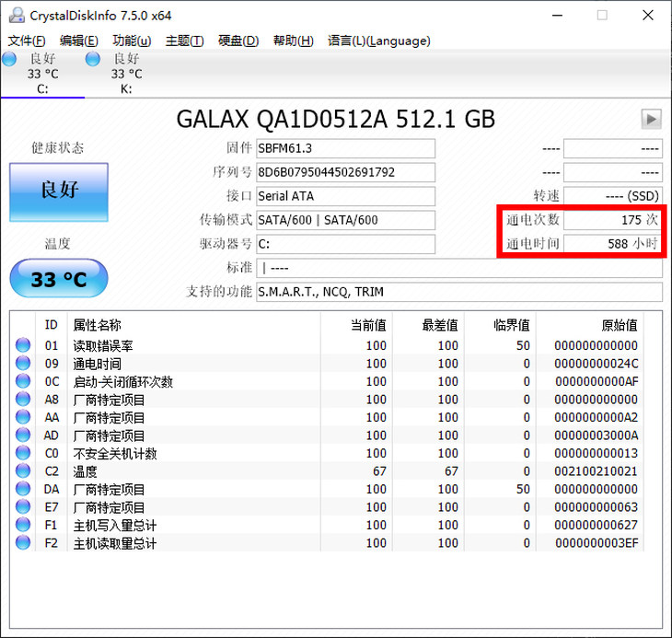The height and width of the screenshot is (638, 672).
Task: Click status orb for AA row
Action: [23, 417]
